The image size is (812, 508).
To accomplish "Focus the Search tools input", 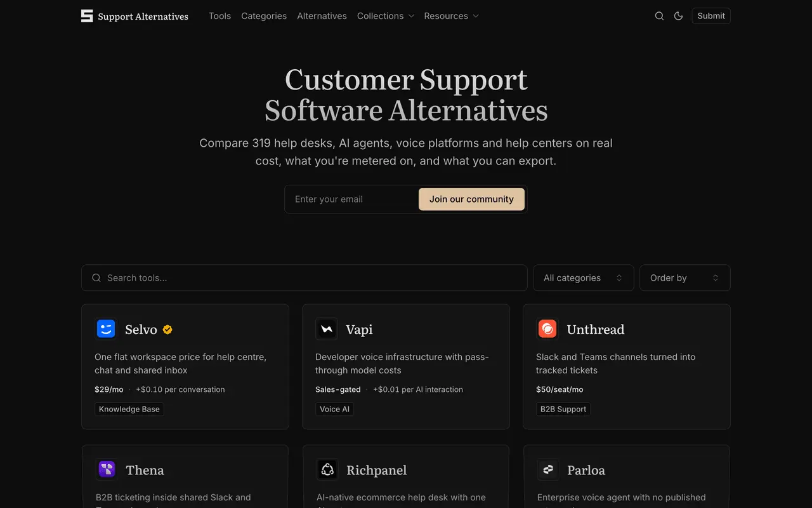I will pos(304,277).
